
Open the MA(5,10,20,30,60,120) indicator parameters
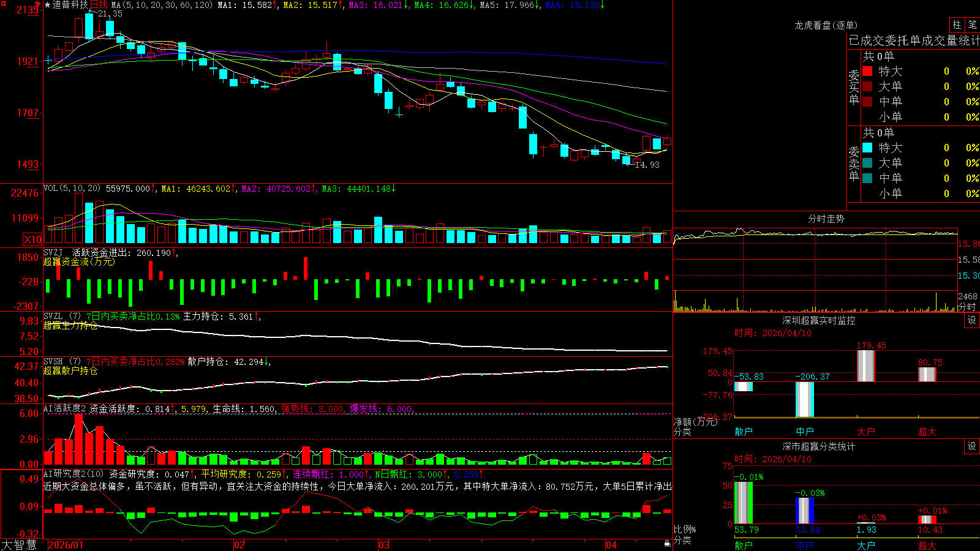click(x=162, y=5)
